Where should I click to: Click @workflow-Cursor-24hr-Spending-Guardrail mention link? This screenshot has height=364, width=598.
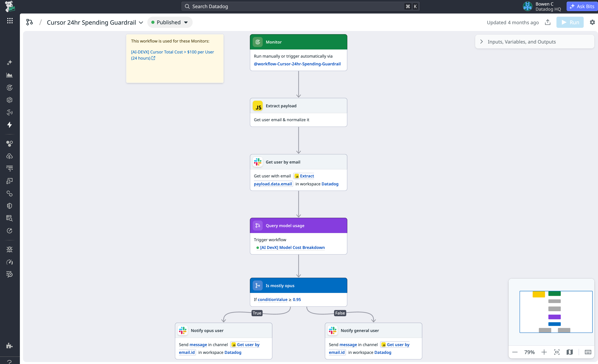tap(297, 64)
